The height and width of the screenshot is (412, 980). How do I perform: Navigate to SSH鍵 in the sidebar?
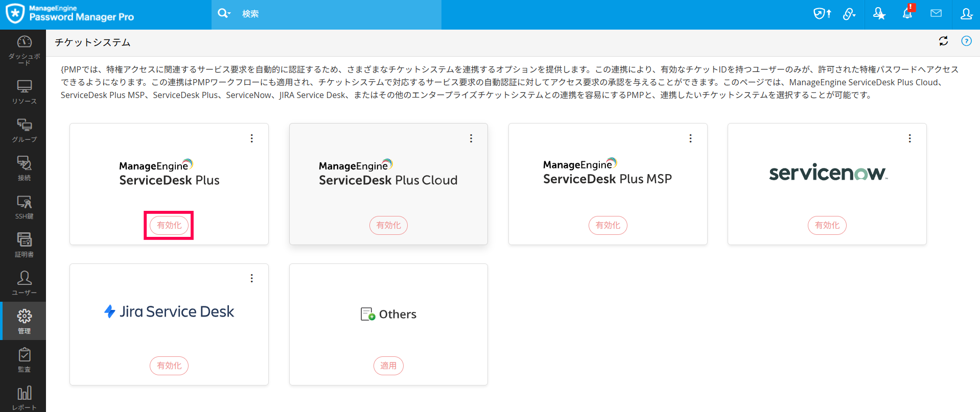(24, 207)
